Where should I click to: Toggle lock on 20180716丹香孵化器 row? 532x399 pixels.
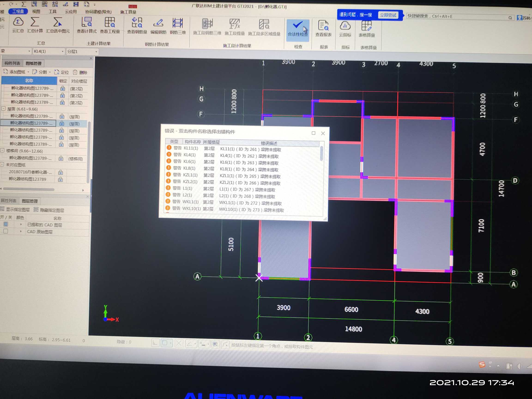[60, 172]
